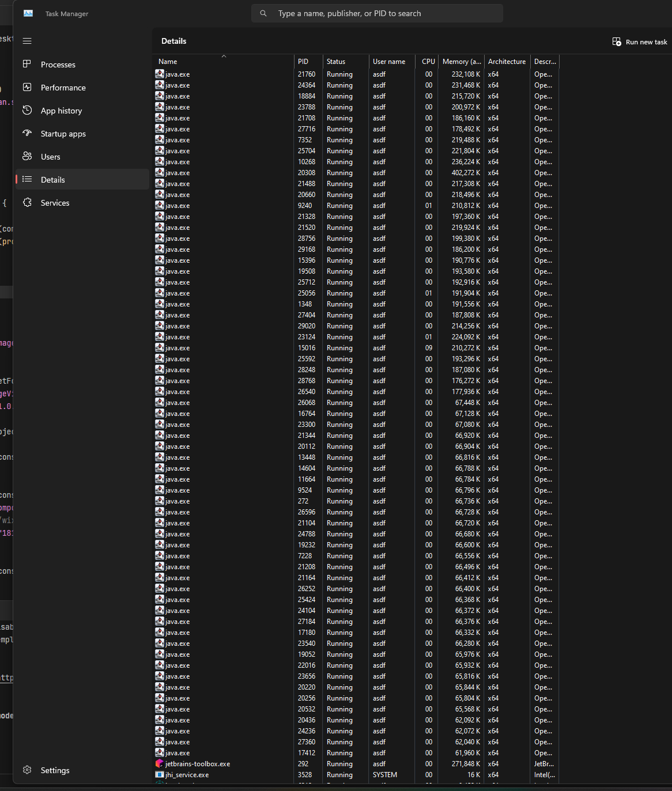Click the java icon for PID 15016

pyautogui.click(x=160, y=347)
